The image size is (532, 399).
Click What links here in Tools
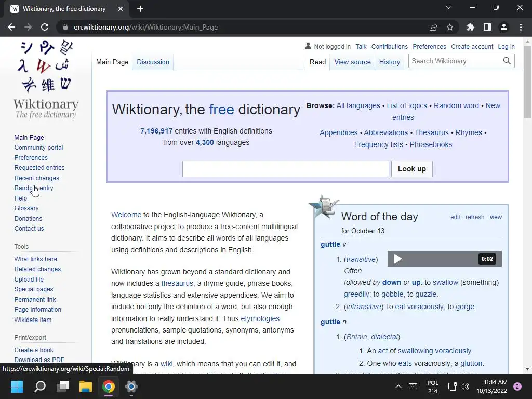click(36, 259)
